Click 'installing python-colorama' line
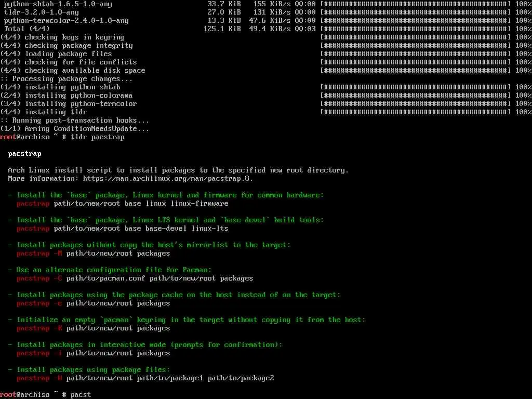Viewport: 532px width, 399px height. pyautogui.click(x=66, y=96)
